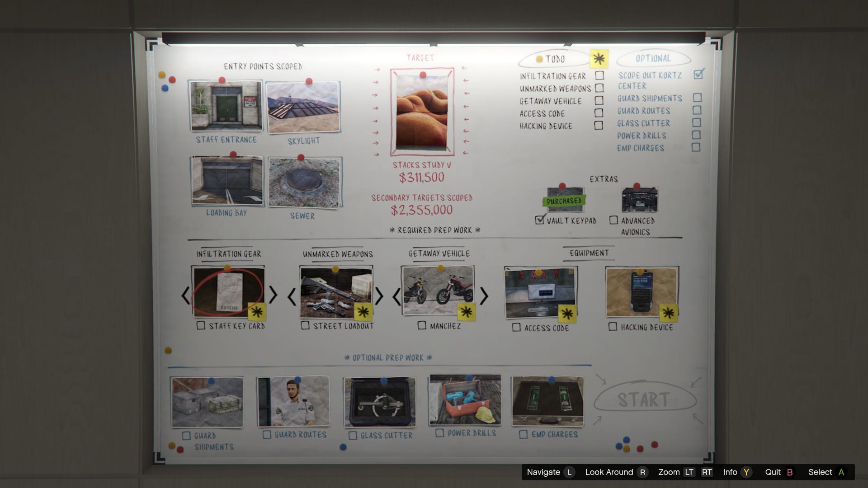Select the Access Code prep photo
This screenshot has height=488, width=868.
point(541,293)
